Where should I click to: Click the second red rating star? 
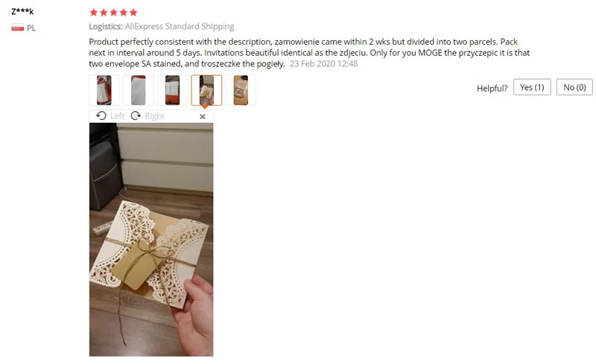click(104, 13)
